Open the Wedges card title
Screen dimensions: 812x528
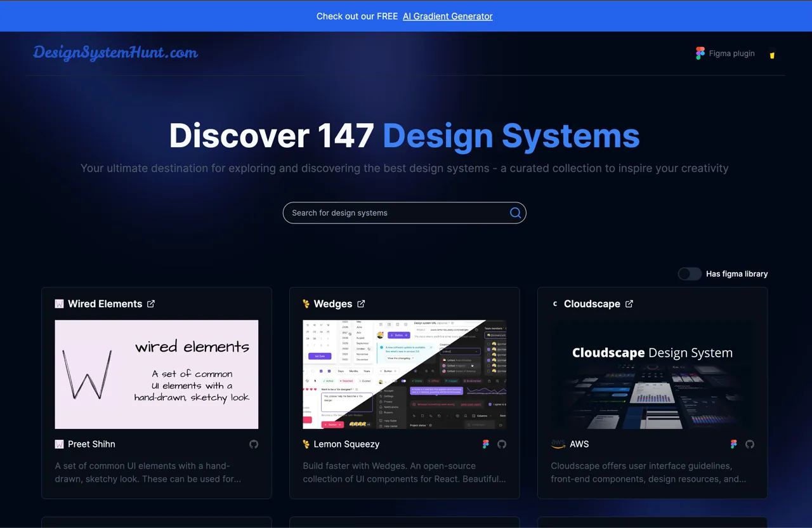pos(333,304)
